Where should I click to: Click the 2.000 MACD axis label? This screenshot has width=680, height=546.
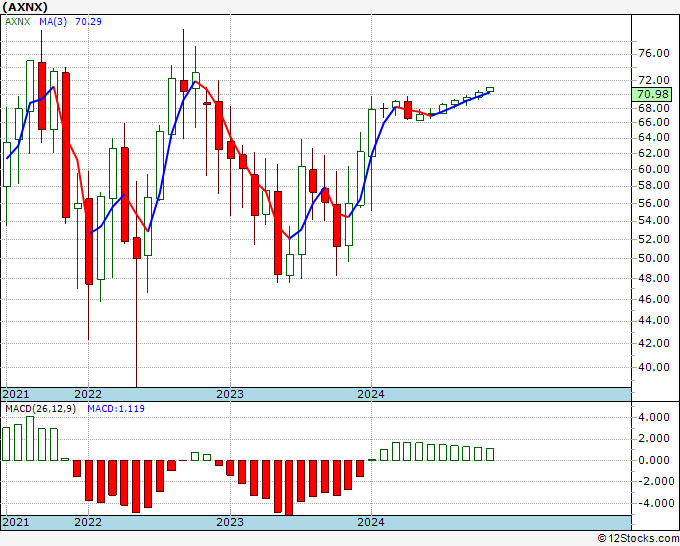[654, 438]
